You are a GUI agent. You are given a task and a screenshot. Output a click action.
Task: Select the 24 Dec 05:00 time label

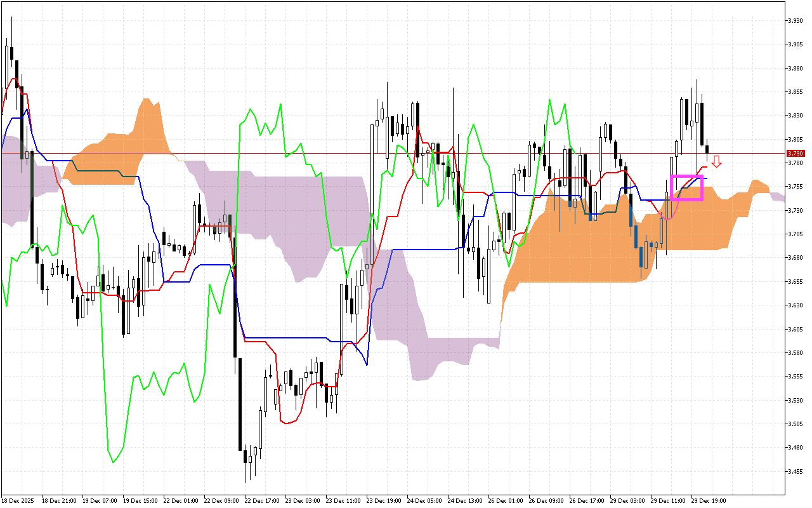(424, 501)
